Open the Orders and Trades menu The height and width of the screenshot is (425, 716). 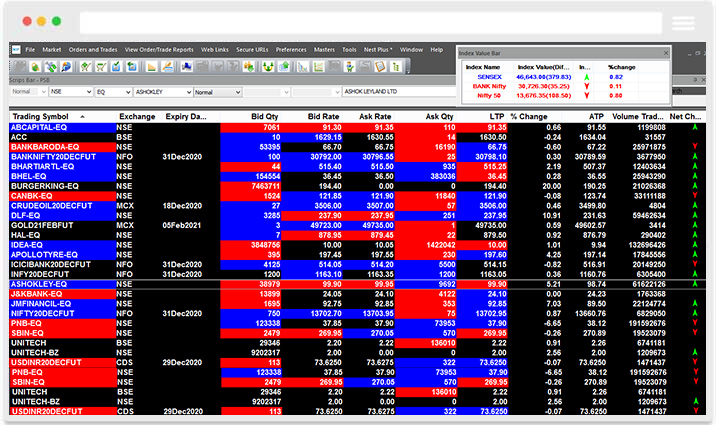tap(93, 49)
